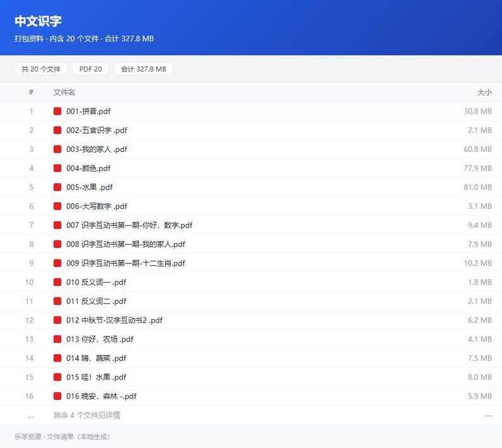Click the 中文识字 page title
Viewport: 502px width, 448px height.
point(38,21)
